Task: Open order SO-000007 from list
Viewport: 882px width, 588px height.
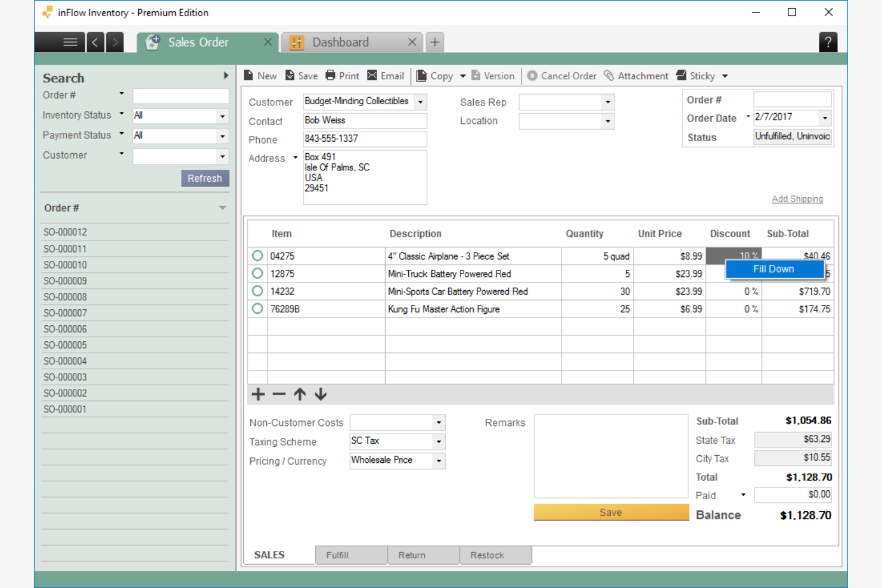Action: [135, 313]
